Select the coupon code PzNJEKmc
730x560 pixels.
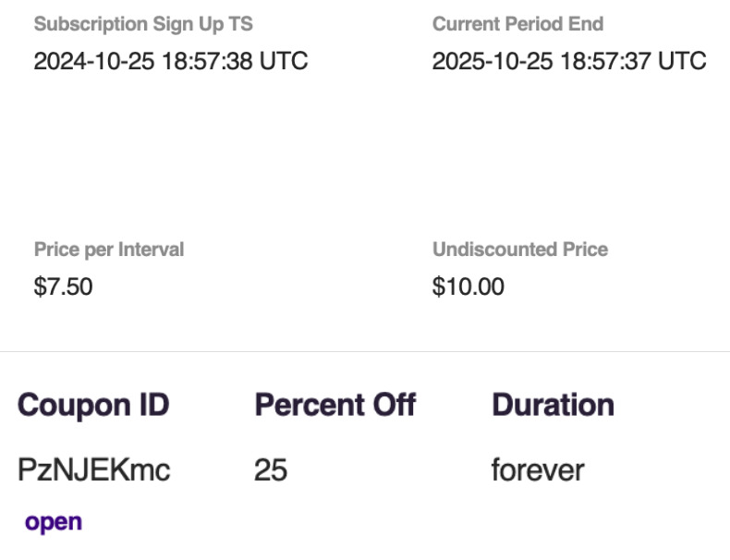click(x=93, y=470)
